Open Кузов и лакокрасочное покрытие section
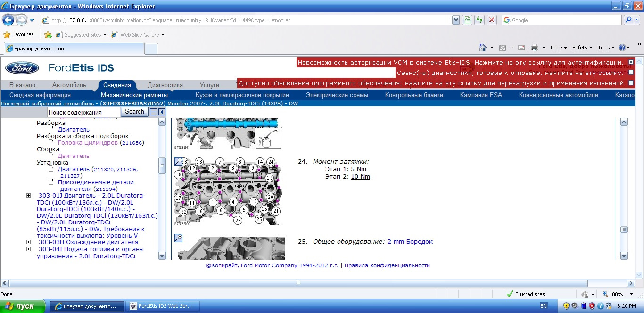Viewport: 644px width, 313px height. pyautogui.click(x=242, y=95)
